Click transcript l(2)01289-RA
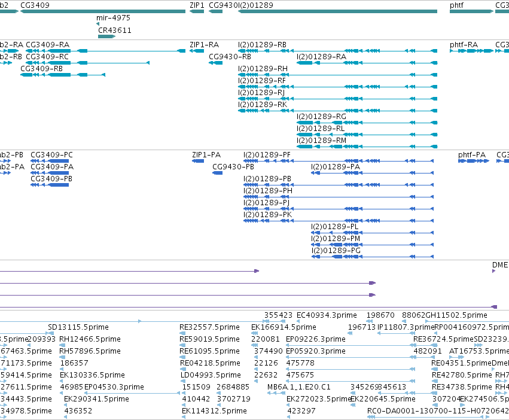Image resolution: width=509 pixels, height=420 pixels. (321, 56)
